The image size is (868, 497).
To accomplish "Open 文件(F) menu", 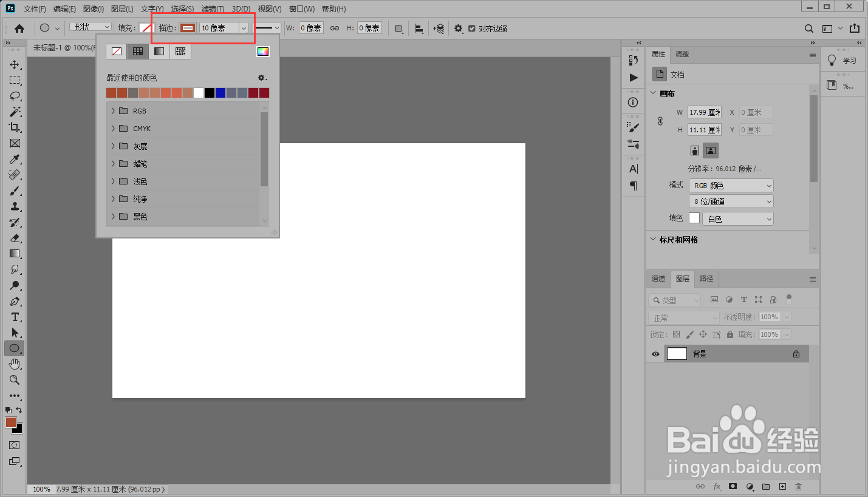I will [x=35, y=9].
